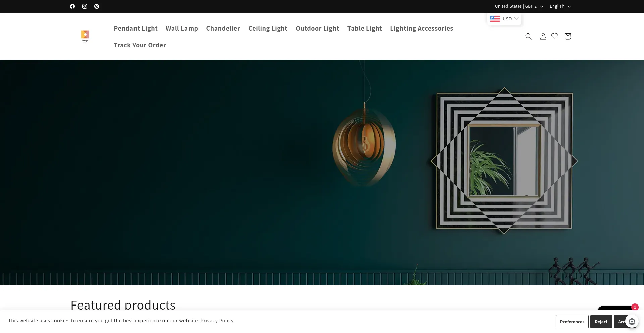Open the wishlist heart icon

[x=555, y=36]
